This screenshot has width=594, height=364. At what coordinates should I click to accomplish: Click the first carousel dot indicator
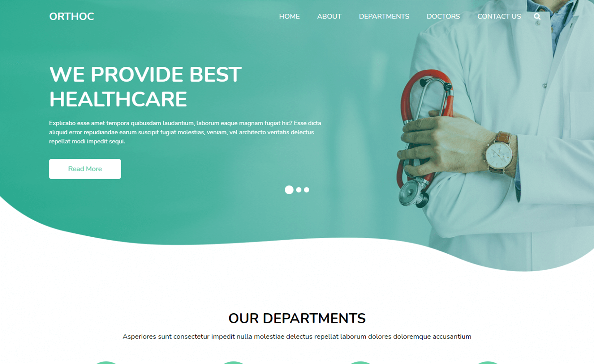click(288, 190)
